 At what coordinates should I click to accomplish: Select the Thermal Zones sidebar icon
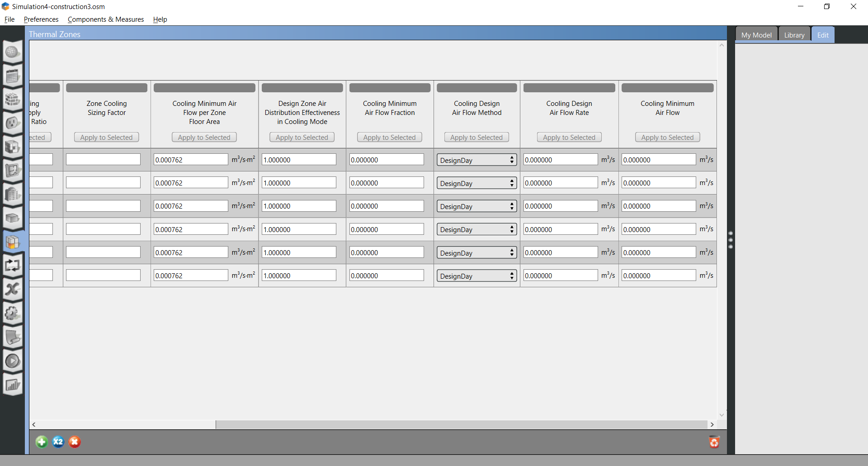click(x=13, y=242)
